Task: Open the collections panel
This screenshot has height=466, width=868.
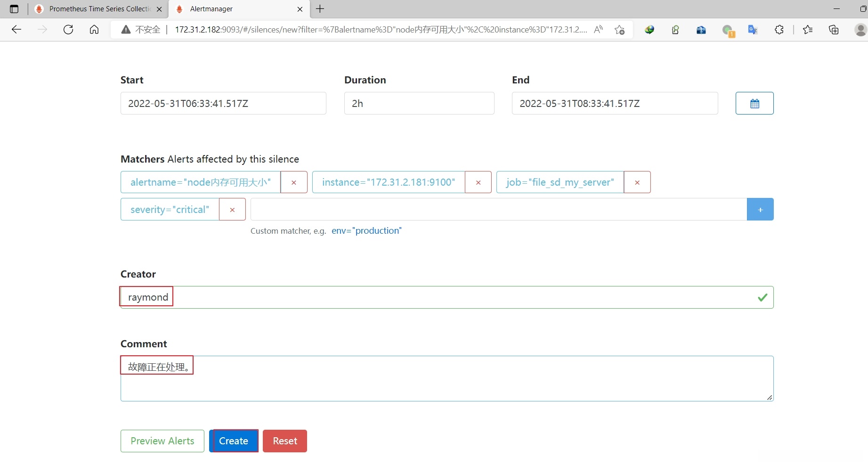Action: coord(834,30)
